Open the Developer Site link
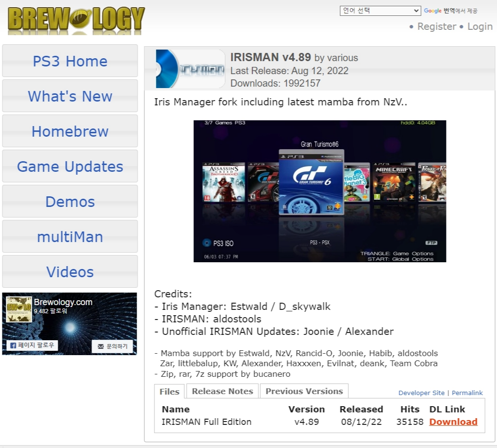This screenshot has width=497, height=448. pyautogui.click(x=421, y=393)
